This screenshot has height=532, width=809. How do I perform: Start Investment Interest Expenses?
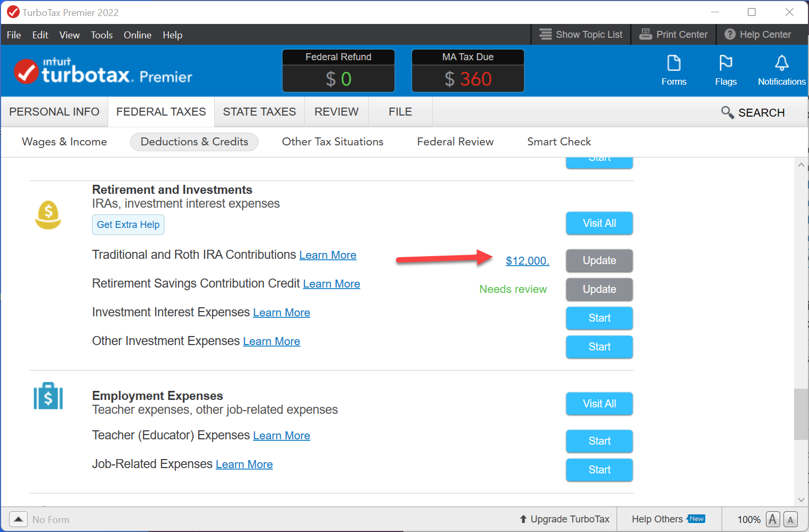tap(600, 318)
